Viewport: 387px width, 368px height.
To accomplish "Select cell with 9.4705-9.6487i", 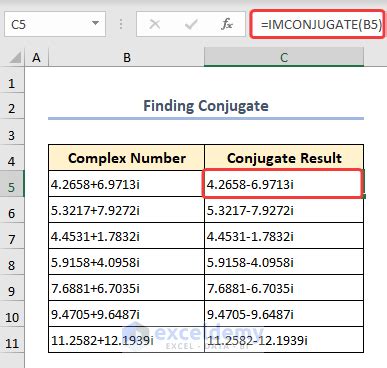I will coord(284,314).
